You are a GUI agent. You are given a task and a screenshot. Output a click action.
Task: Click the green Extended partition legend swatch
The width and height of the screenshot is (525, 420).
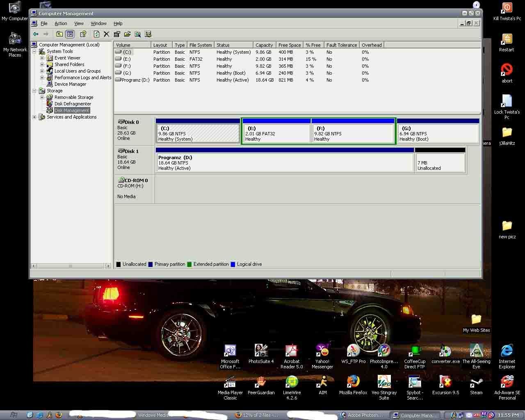point(189,265)
